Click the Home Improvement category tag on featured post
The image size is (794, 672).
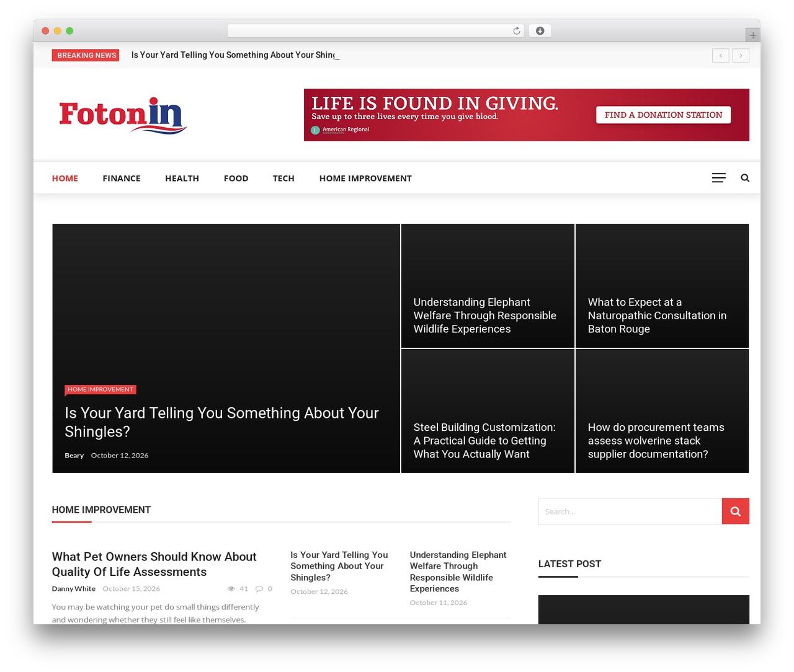point(100,389)
